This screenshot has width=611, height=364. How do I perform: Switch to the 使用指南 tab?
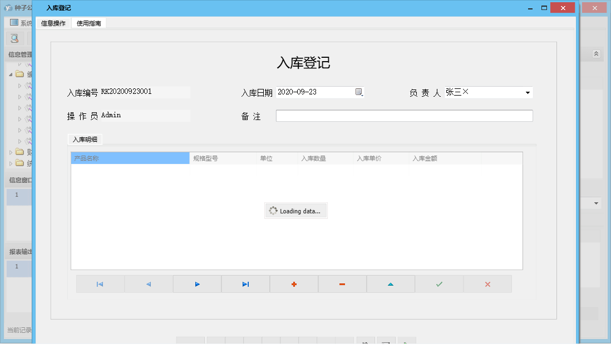tap(88, 24)
